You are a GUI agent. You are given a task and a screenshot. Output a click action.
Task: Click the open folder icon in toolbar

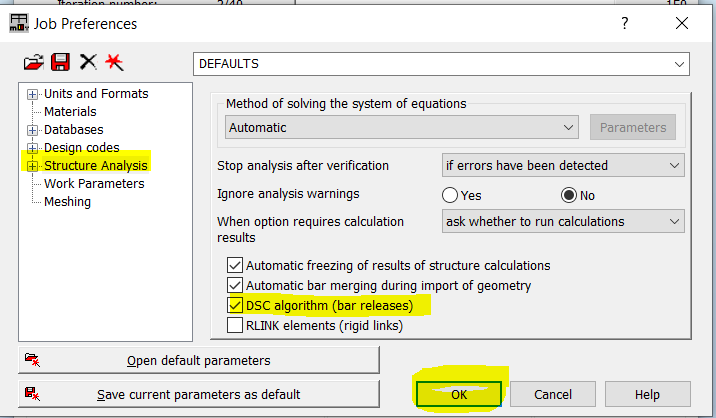pos(33,63)
